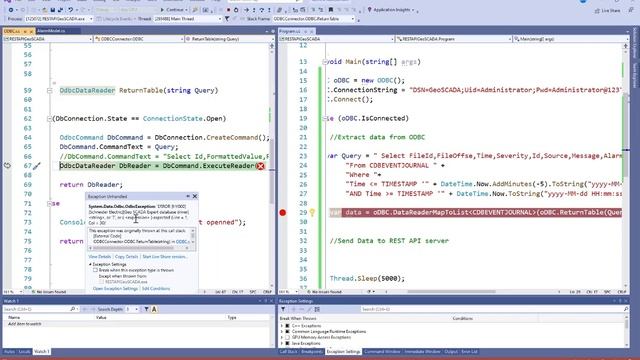Toggle the Common Language Runtime Exceptions checkbox

coord(288,331)
